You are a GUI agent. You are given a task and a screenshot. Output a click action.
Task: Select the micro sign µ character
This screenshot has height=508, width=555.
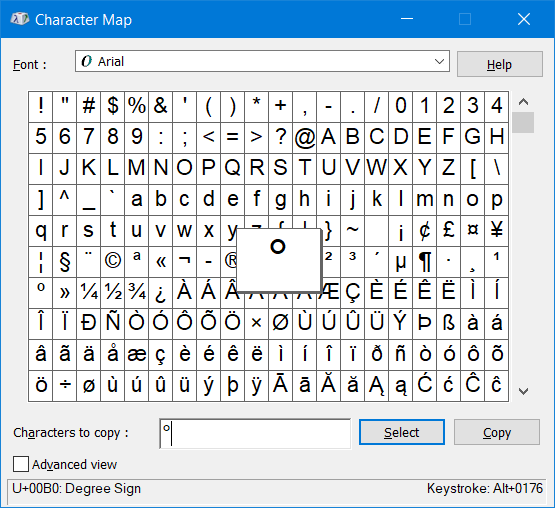coord(401,262)
